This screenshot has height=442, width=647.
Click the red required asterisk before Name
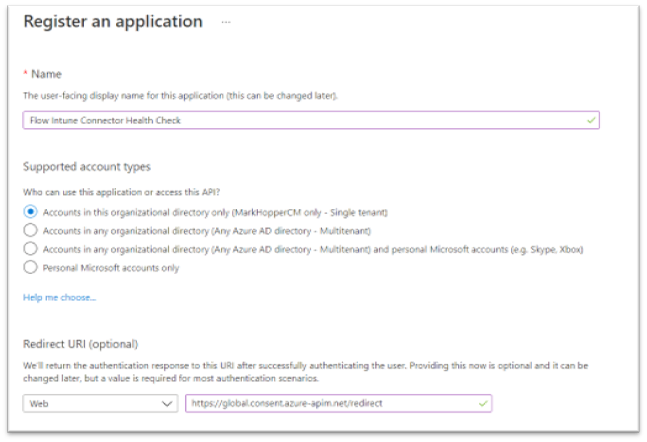pyautogui.click(x=24, y=73)
